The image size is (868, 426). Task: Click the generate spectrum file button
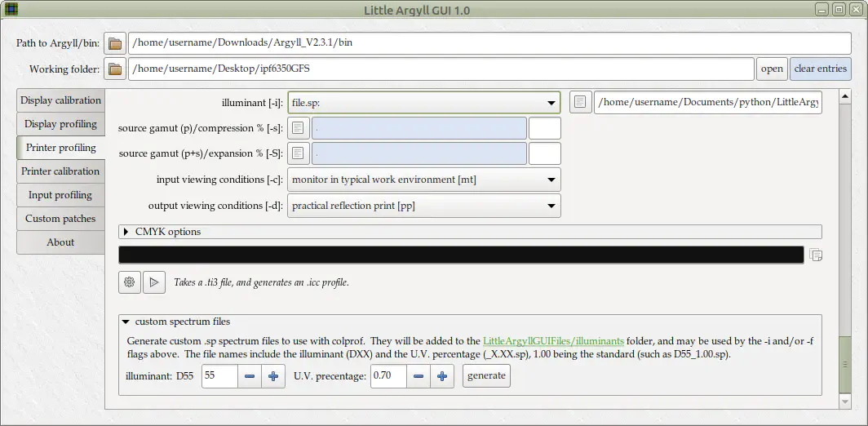coord(486,376)
